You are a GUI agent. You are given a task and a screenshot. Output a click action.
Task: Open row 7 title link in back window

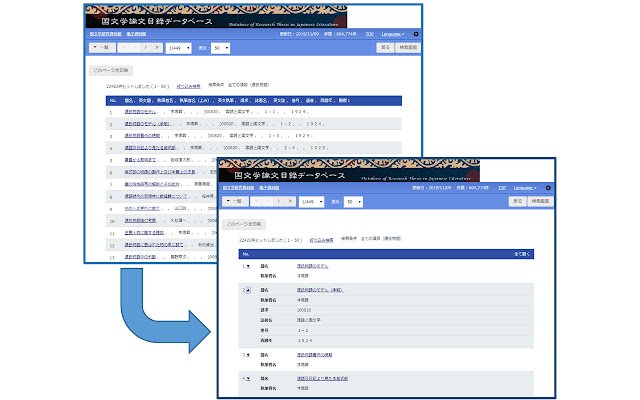click(152, 184)
